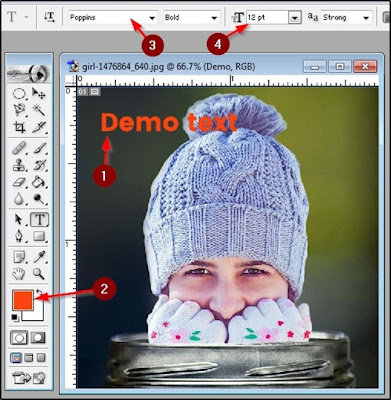
Task: Select the Pen tool
Action: point(19,236)
